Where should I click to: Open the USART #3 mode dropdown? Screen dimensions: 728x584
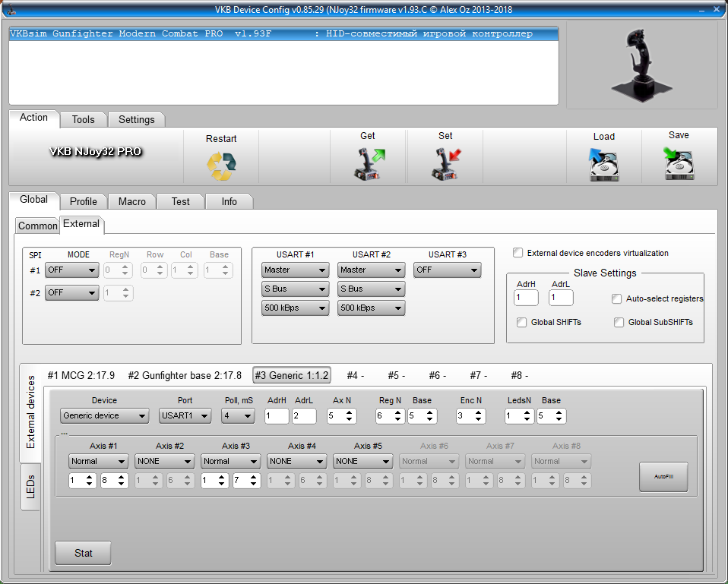click(447, 270)
